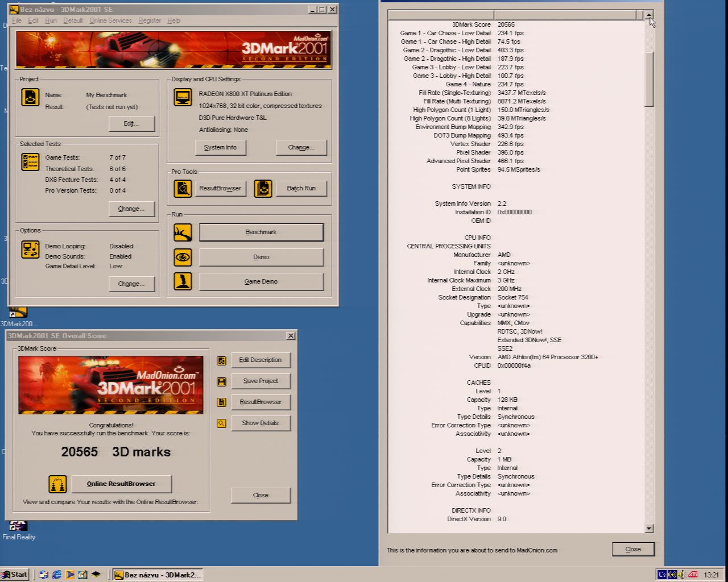728x582 pixels.
Task: Click the Online ResultBrowser button
Action: 121,484
